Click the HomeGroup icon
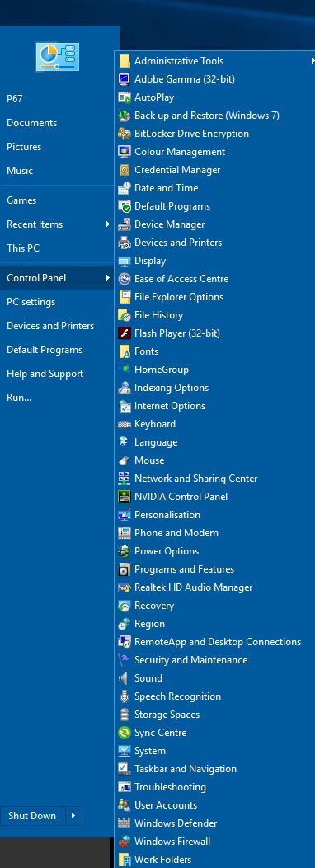 pos(125,370)
